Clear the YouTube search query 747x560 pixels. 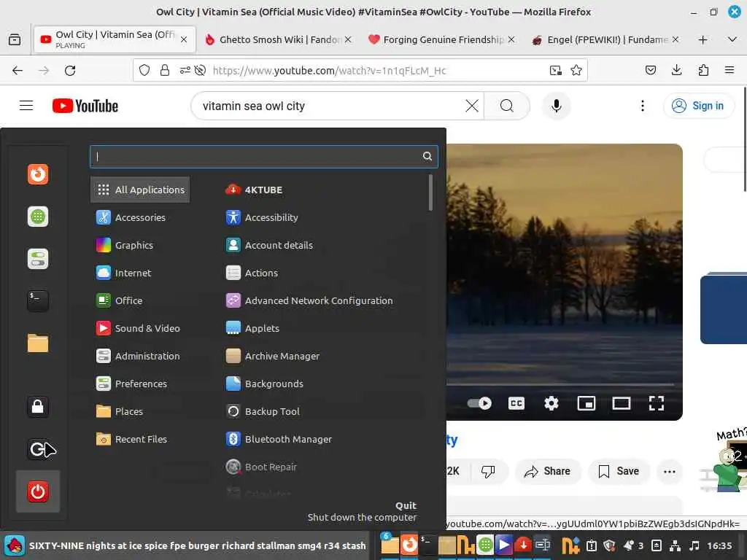(472, 106)
